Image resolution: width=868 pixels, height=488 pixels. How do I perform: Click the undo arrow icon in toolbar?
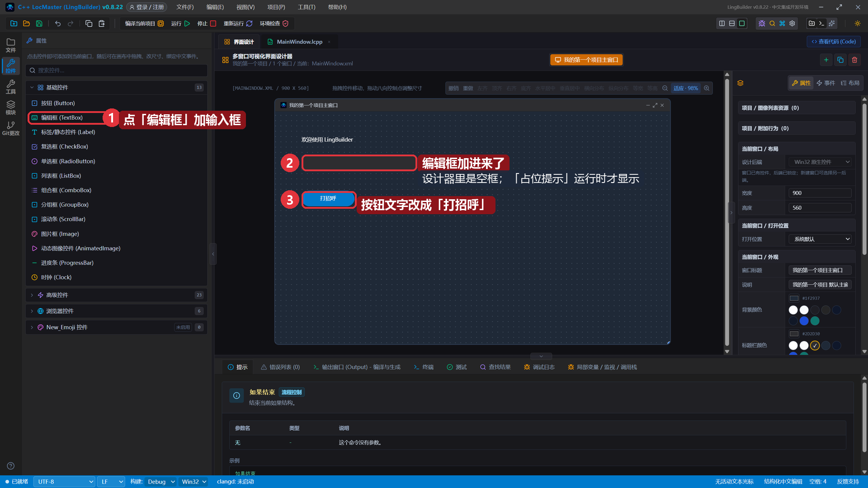pyautogui.click(x=58, y=23)
